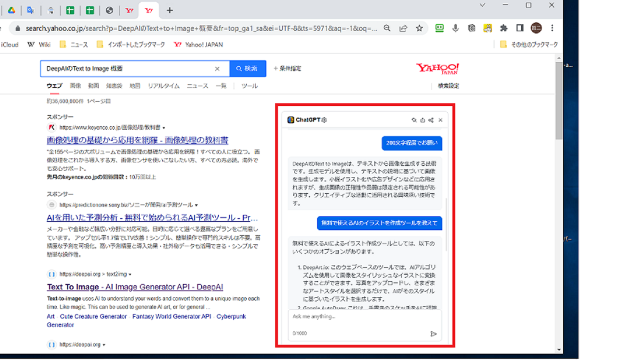The width and height of the screenshot is (644, 362).
Task: Open the browser zoom magnifier icon
Action: [x=387, y=28]
